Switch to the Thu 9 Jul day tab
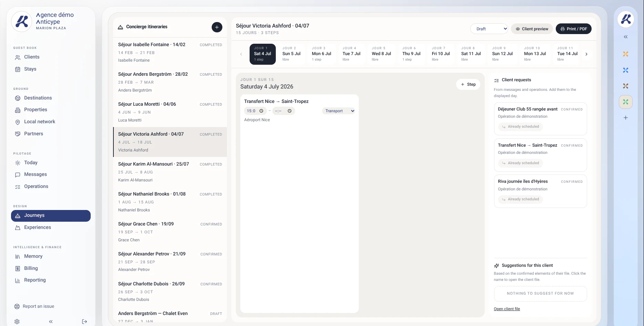 411,54
